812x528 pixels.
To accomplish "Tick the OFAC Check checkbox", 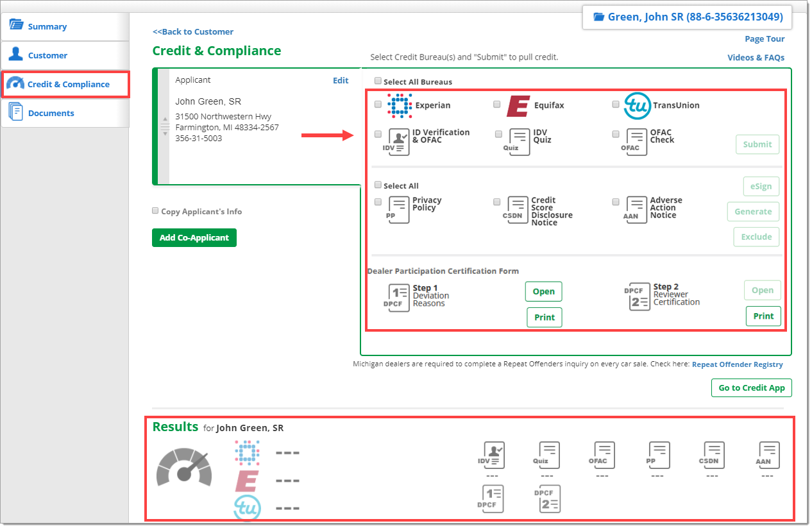I will [616, 135].
